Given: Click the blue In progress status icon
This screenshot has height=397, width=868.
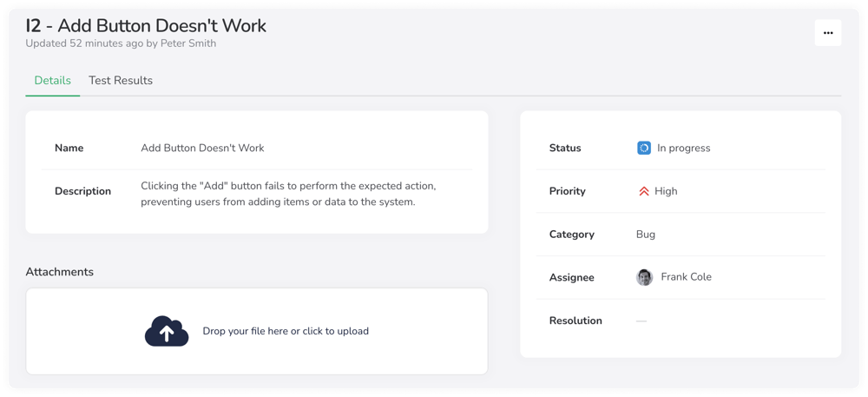Looking at the screenshot, I should 643,148.
